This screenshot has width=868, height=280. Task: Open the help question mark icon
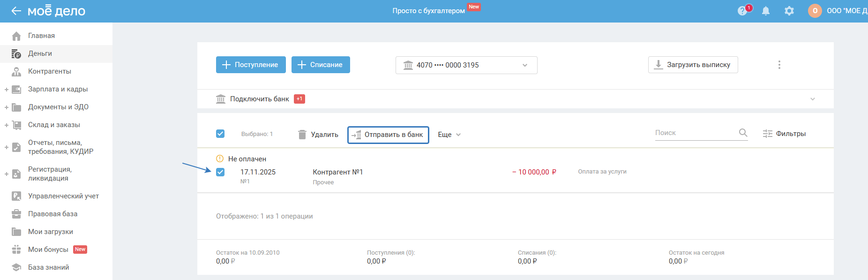click(x=742, y=11)
